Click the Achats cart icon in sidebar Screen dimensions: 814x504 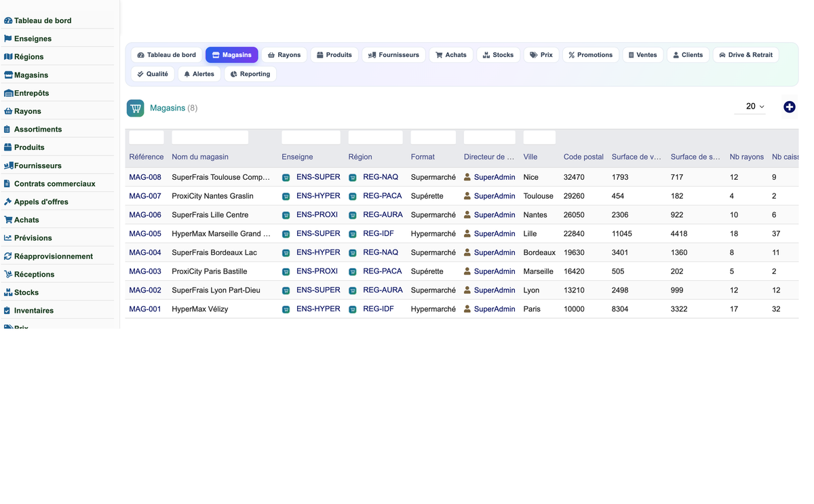pyautogui.click(x=8, y=220)
